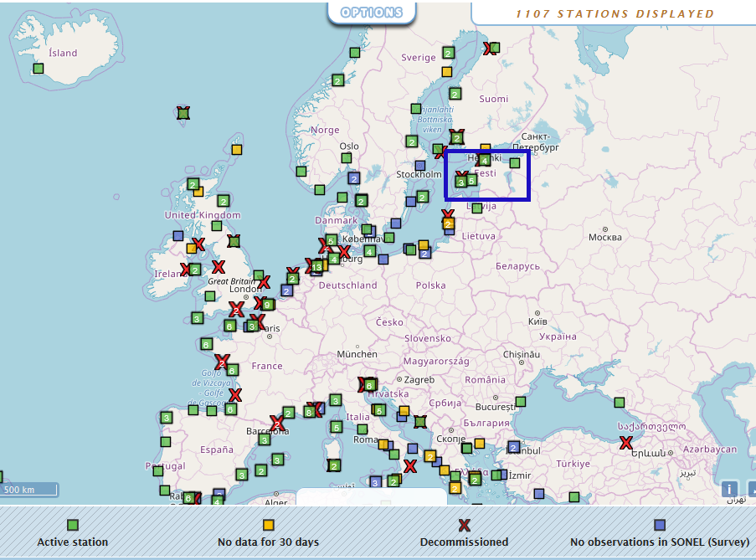Click the Active station green legend square
Image resolution: width=756 pixels, height=560 pixels.
[x=73, y=525]
